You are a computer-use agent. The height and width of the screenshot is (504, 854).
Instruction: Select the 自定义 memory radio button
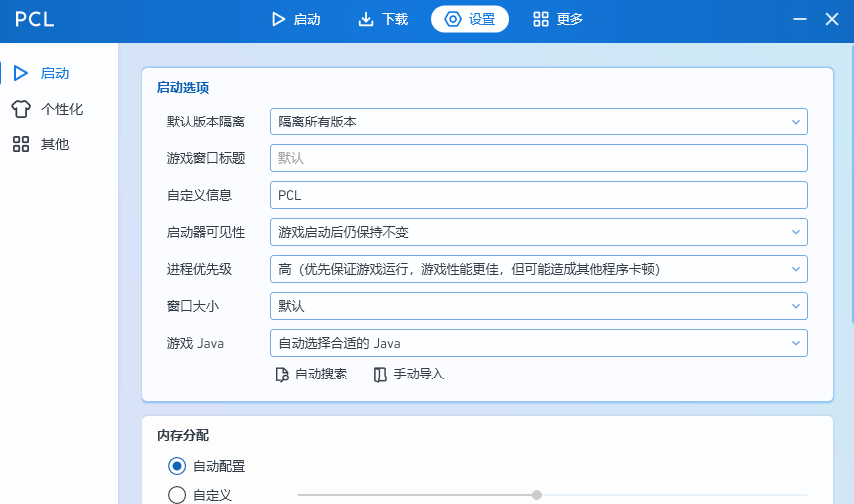(177, 495)
